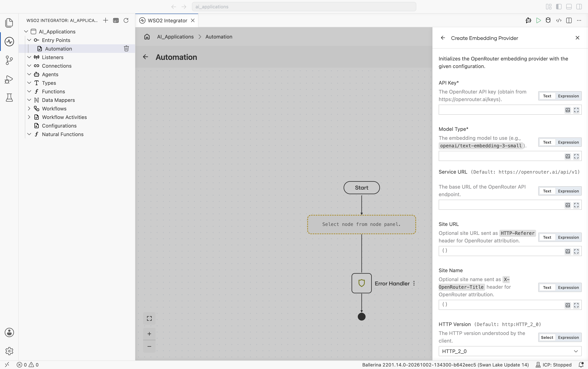Collapse the AI_Applications project node
This screenshot has width=588, height=369.
(26, 31)
